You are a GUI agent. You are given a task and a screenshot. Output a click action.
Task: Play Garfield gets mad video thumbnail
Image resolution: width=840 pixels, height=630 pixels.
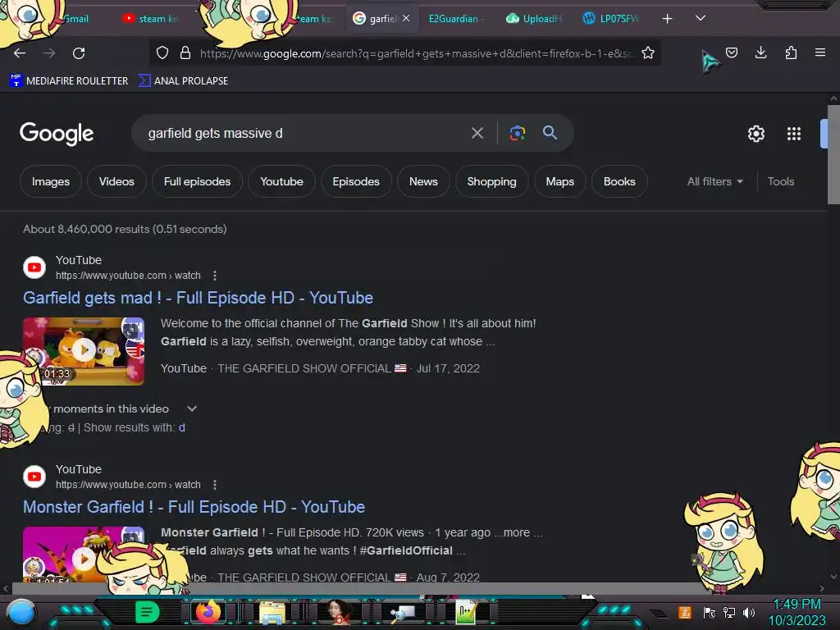tap(84, 351)
